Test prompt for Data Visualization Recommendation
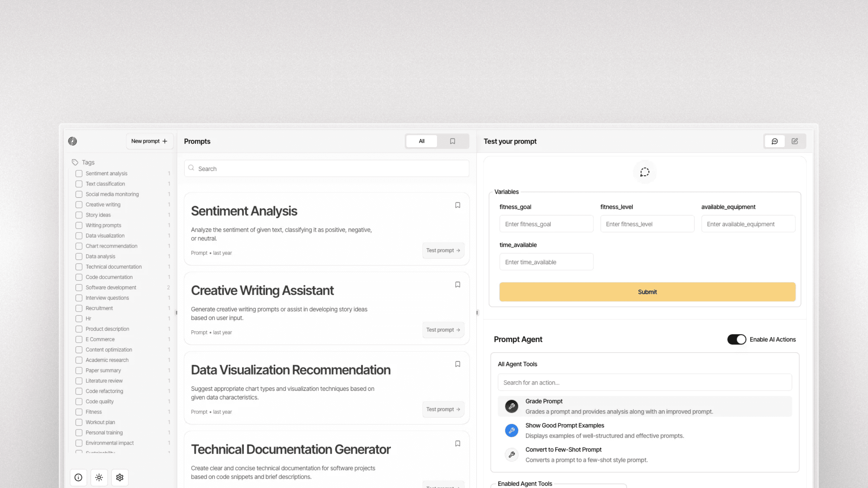This screenshot has height=488, width=868. tap(443, 409)
